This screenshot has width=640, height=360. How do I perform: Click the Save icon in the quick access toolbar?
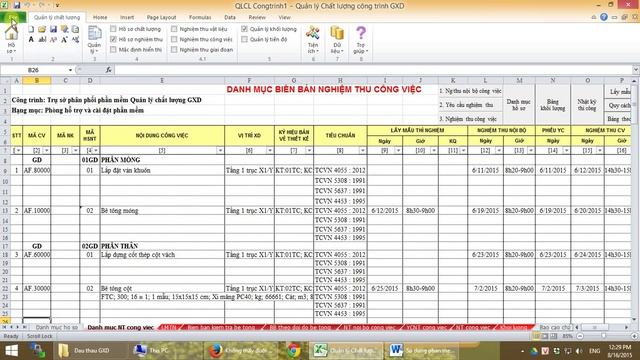point(17,5)
